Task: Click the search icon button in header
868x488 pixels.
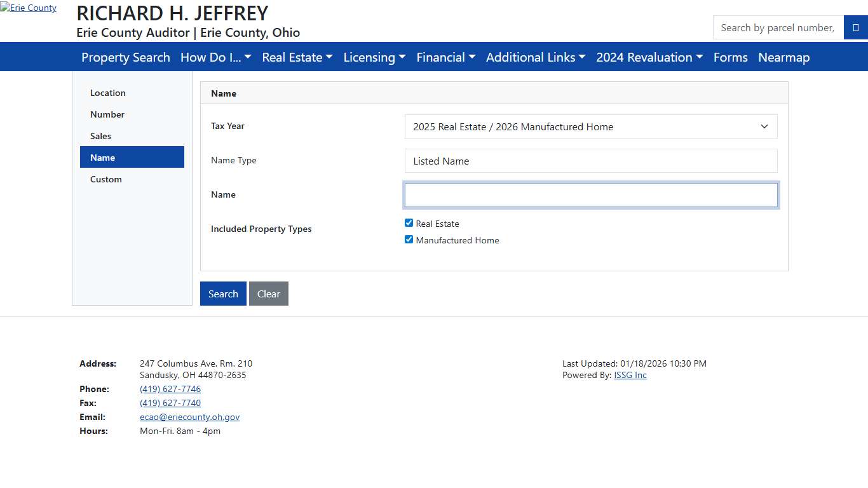Action: [x=855, y=28]
